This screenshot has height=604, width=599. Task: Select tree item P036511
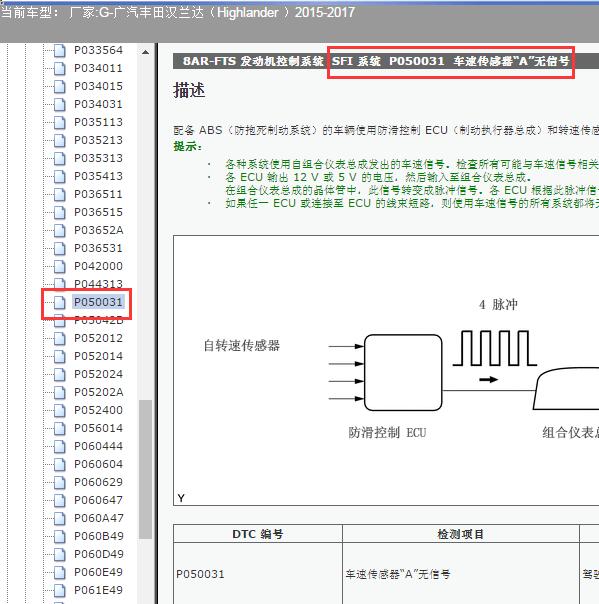[98, 194]
